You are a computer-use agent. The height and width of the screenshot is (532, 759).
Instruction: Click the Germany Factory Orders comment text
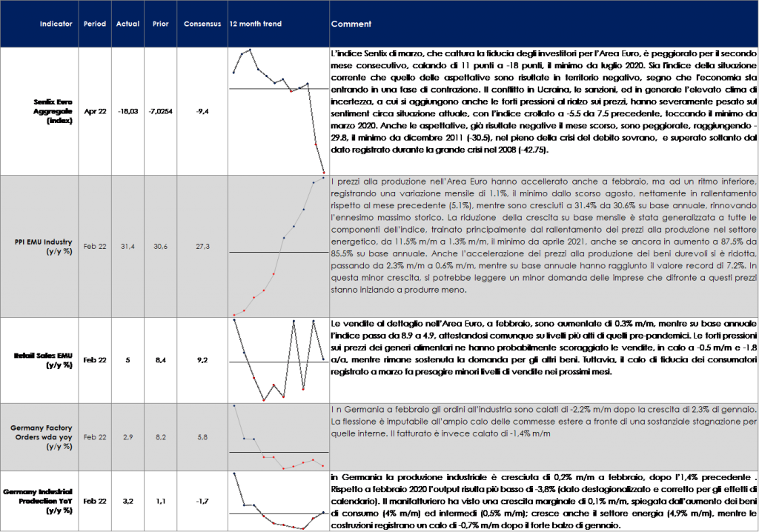543,422
